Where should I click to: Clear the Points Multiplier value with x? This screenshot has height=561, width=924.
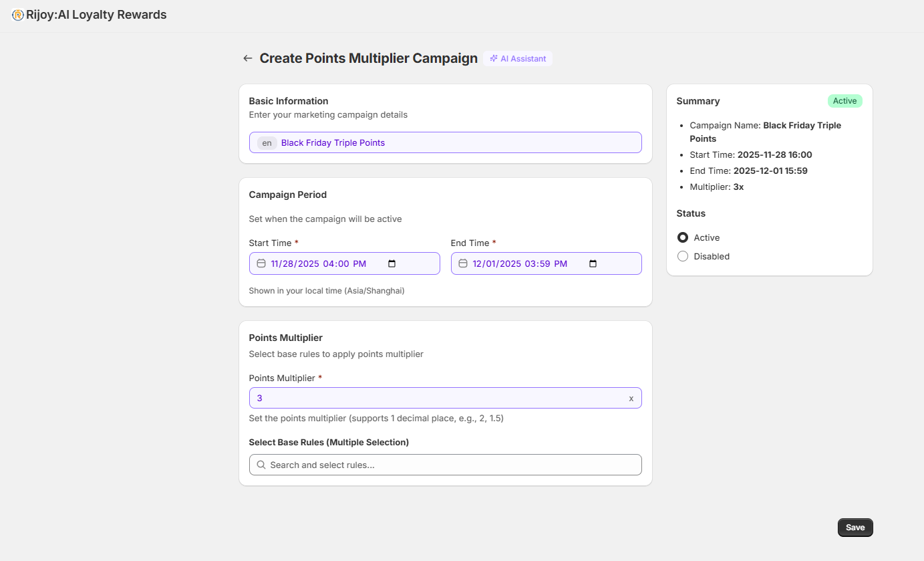click(x=631, y=399)
